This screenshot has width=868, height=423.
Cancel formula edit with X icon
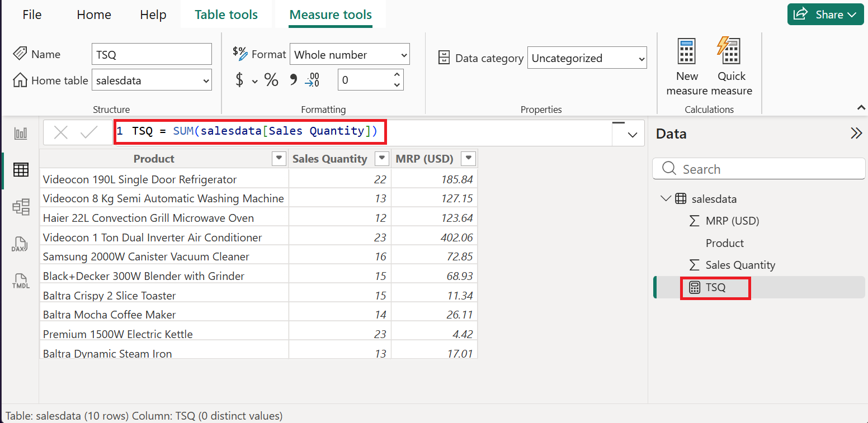point(60,132)
